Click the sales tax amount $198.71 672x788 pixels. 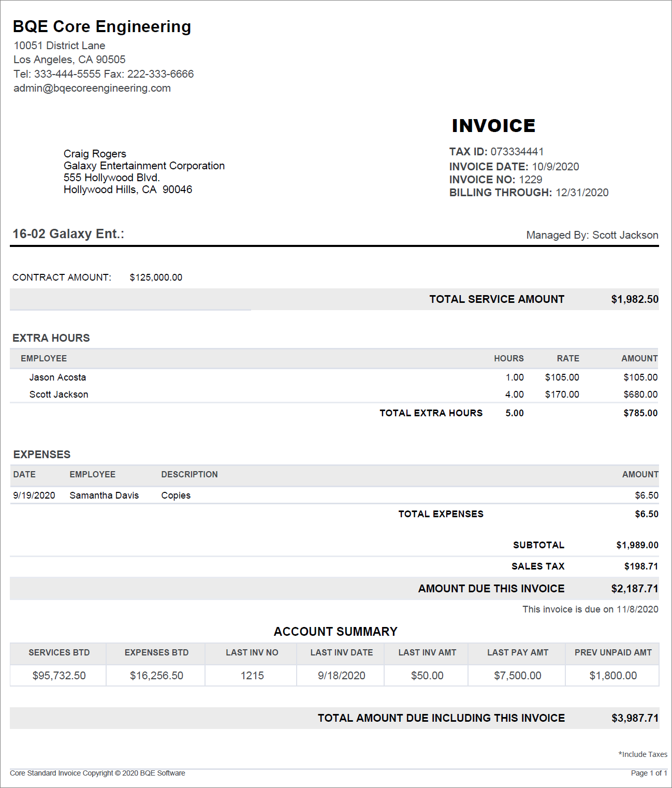[641, 566]
